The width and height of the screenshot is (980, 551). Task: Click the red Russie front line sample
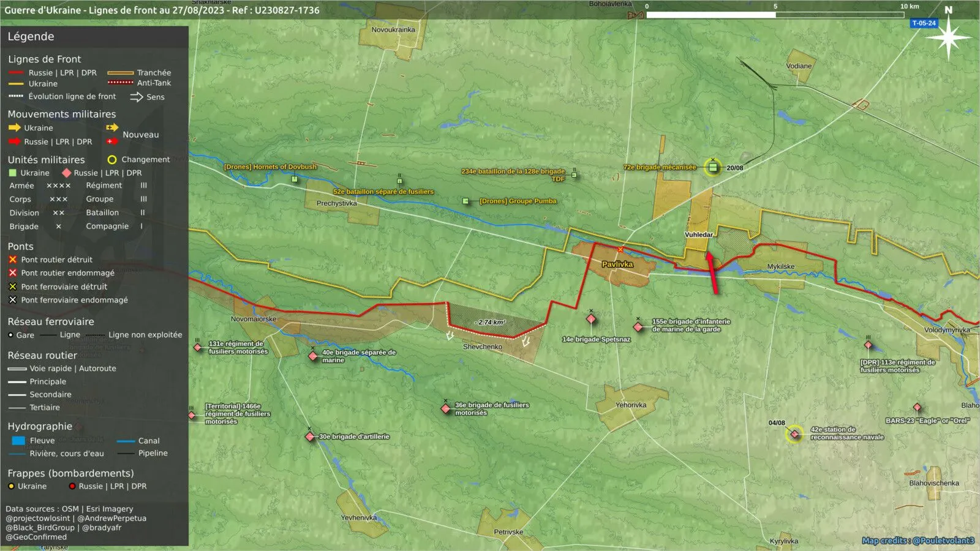click(16, 73)
